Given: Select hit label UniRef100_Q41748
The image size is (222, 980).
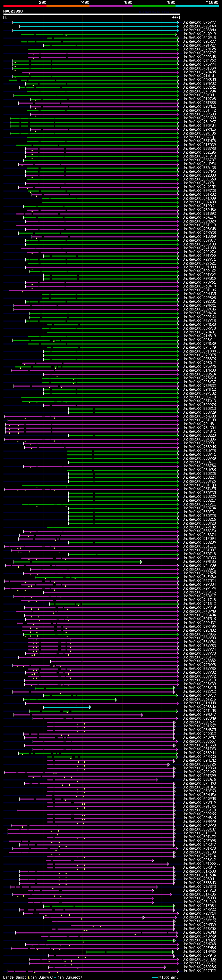Looking at the screenshot, I should pos(199,600).
